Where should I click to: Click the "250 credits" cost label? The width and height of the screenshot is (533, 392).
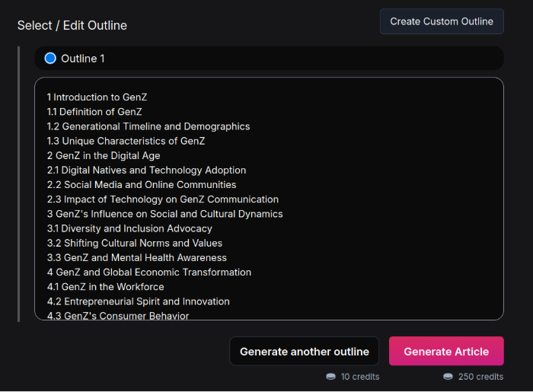point(480,377)
